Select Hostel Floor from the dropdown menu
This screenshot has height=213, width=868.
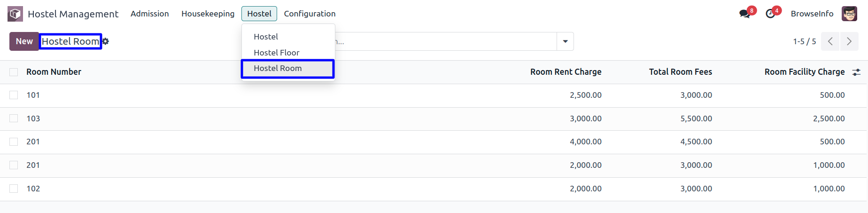(x=276, y=53)
